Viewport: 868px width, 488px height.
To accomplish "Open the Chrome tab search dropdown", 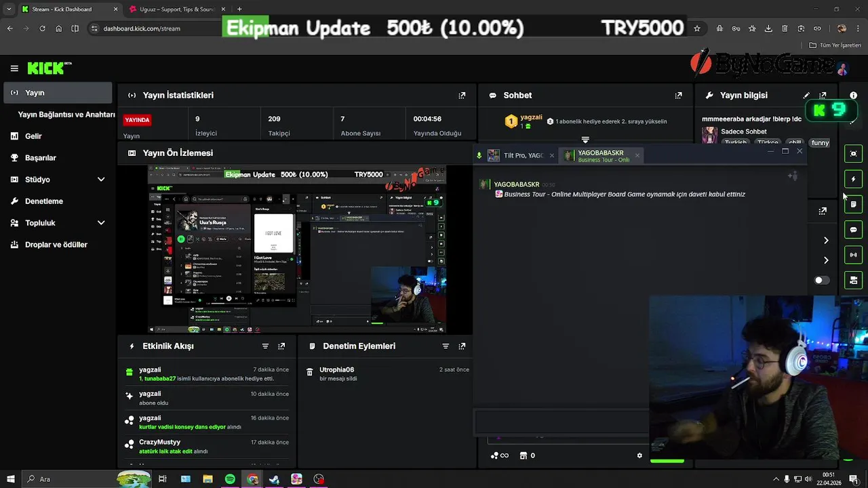I will point(9,9).
